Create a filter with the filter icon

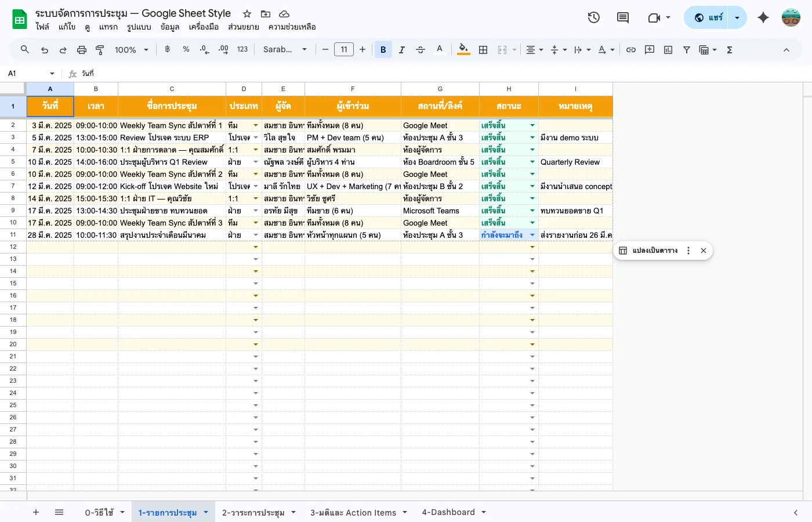click(x=686, y=49)
